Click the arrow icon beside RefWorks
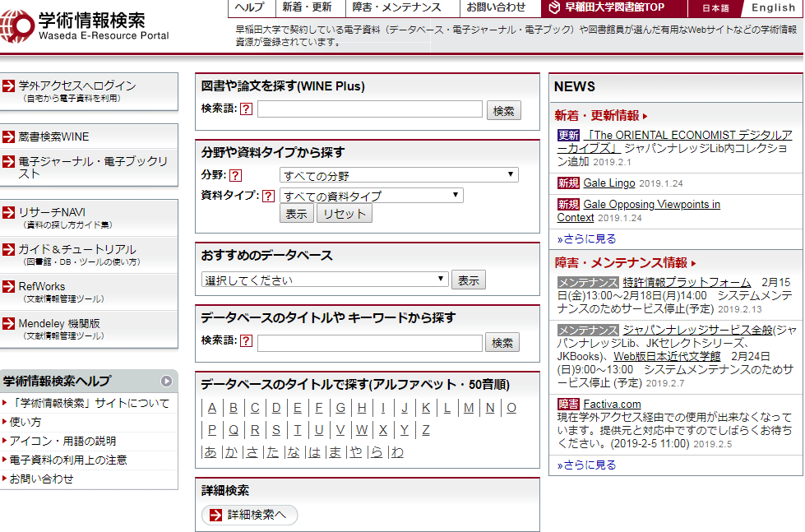The height and width of the screenshot is (532, 805). pos(9,286)
